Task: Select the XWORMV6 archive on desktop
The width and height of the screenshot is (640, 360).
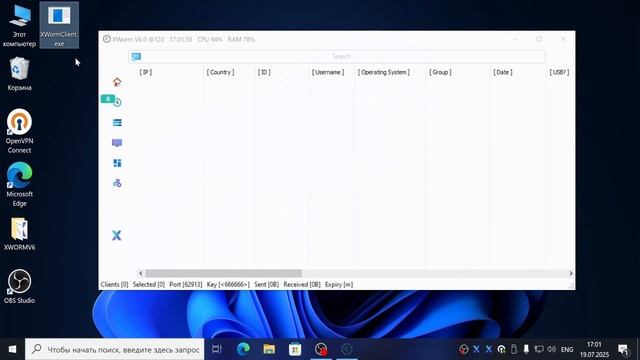Action: click(19, 234)
